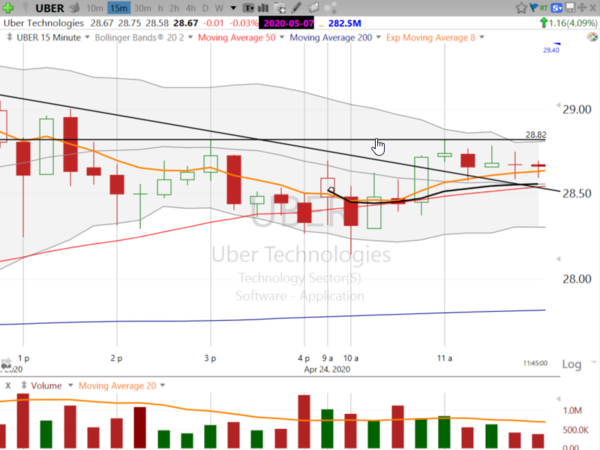Click the up-down arrows before UBER 15 Minute
The height and width of the screenshot is (450, 600).
click(10, 37)
